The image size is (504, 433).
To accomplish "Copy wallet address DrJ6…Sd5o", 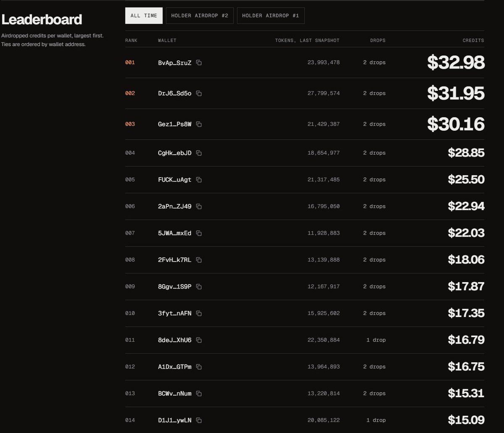I will tap(199, 93).
